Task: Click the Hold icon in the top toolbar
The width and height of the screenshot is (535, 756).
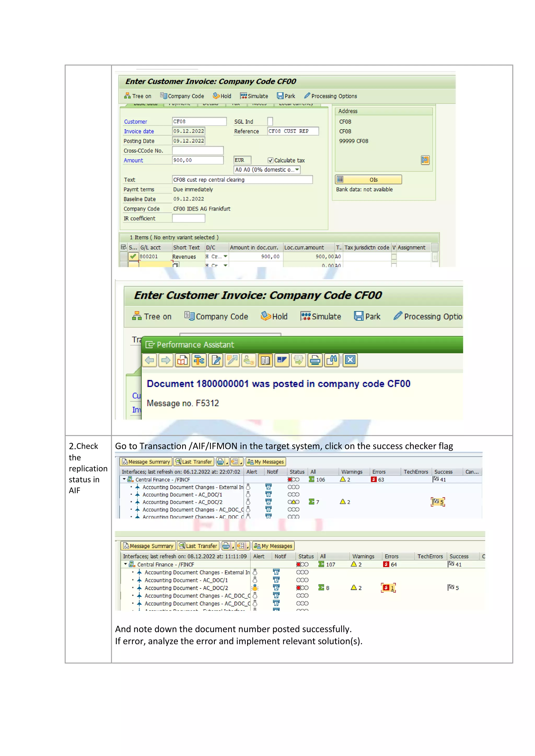Action: (216, 96)
